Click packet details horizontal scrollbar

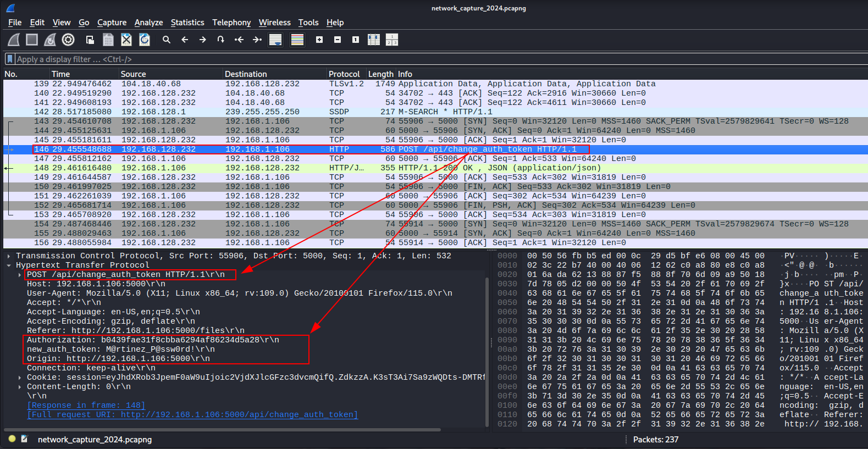click(x=222, y=430)
